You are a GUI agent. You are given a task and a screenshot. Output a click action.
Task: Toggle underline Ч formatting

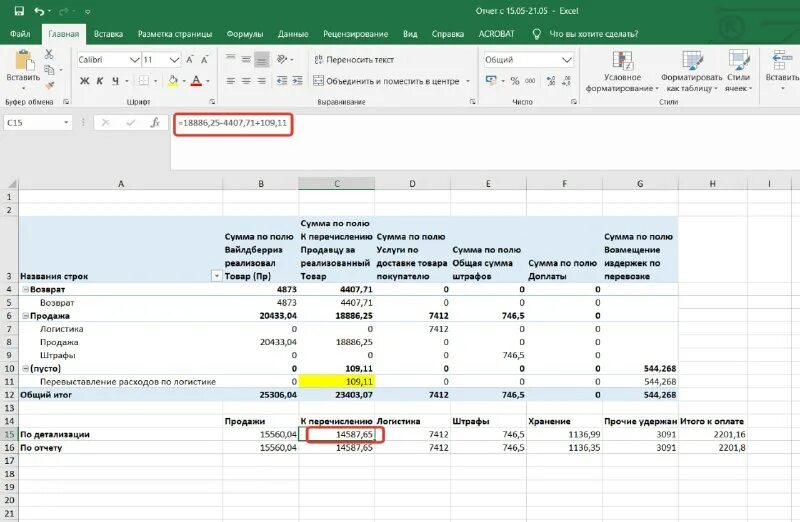coord(115,81)
